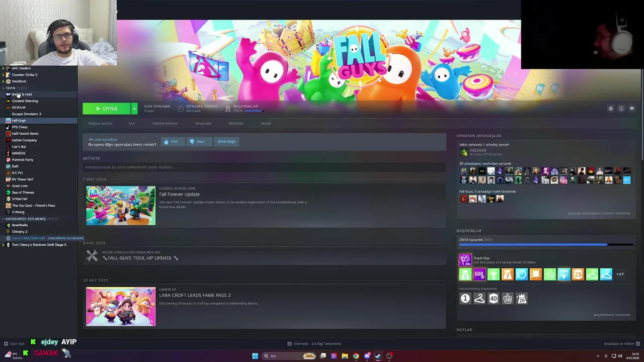This screenshot has height=362, width=644.
Task: Click locked achievement icon with number 1
Action: [x=465, y=299]
